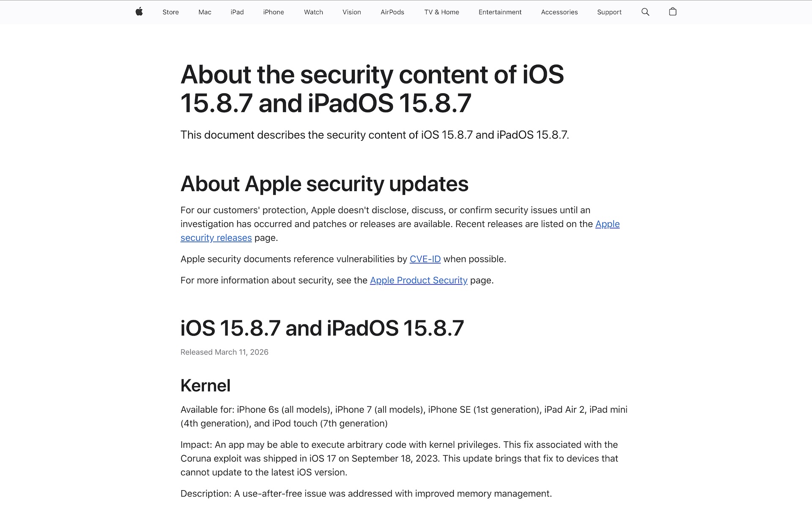
Task: Open the Store menu
Action: pos(170,12)
